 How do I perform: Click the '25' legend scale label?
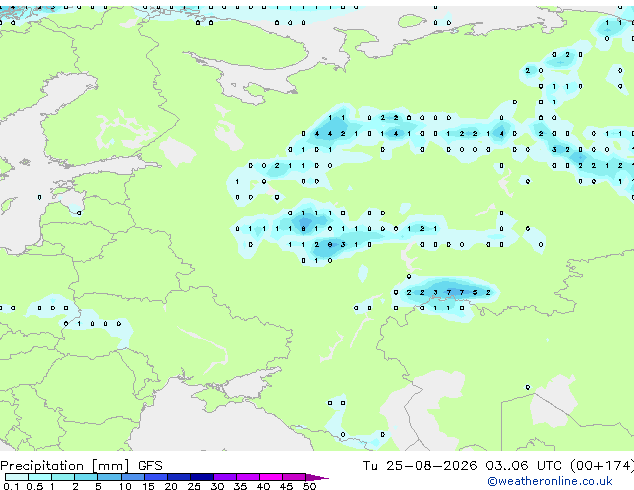pos(194,486)
